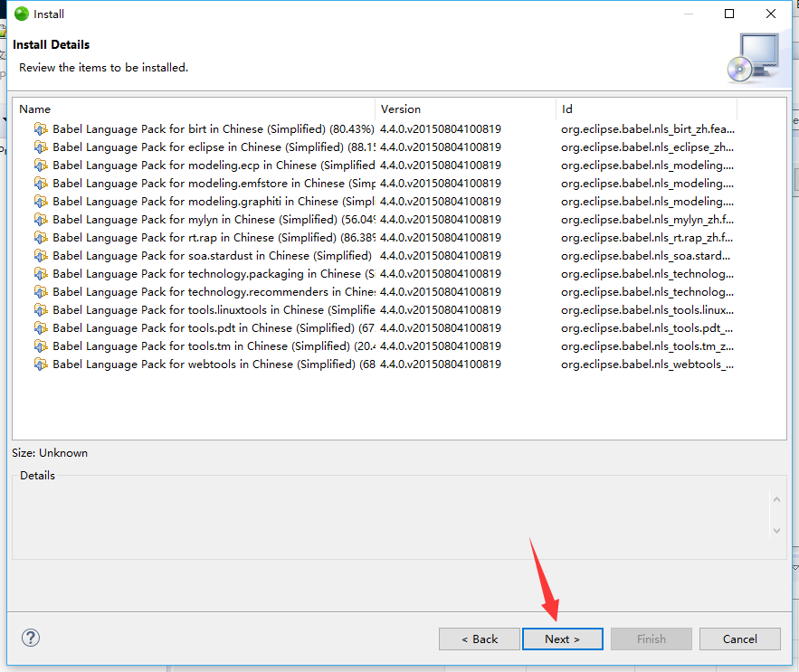The height and width of the screenshot is (672, 799).
Task: Click the modeling.emfstore language pack feature icon
Action: click(41, 184)
